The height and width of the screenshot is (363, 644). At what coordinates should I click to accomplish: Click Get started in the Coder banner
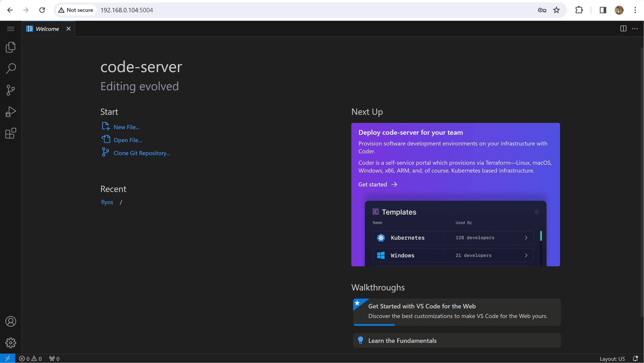pyautogui.click(x=378, y=184)
